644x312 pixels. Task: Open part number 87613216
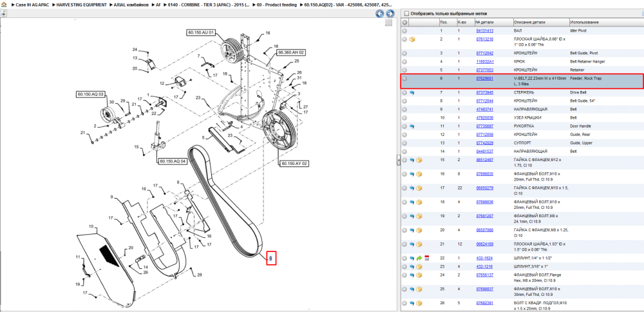(485, 39)
